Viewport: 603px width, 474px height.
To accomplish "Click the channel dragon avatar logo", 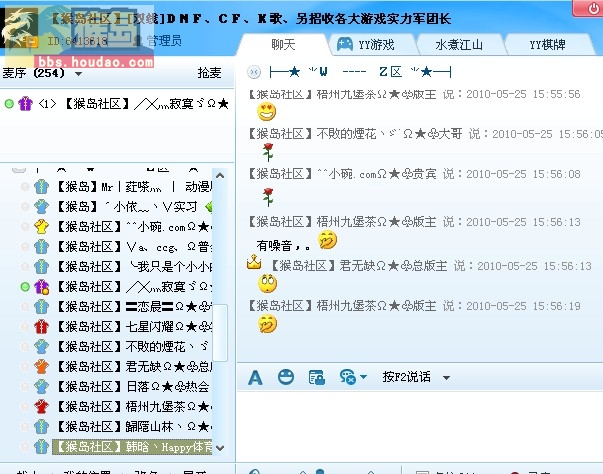I will pyautogui.click(x=19, y=28).
